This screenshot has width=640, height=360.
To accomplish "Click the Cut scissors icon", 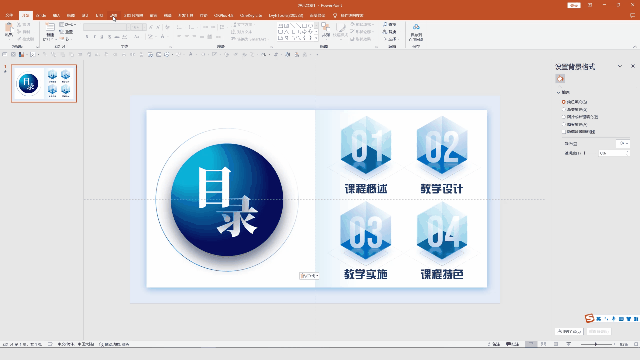I will (x=19, y=25).
